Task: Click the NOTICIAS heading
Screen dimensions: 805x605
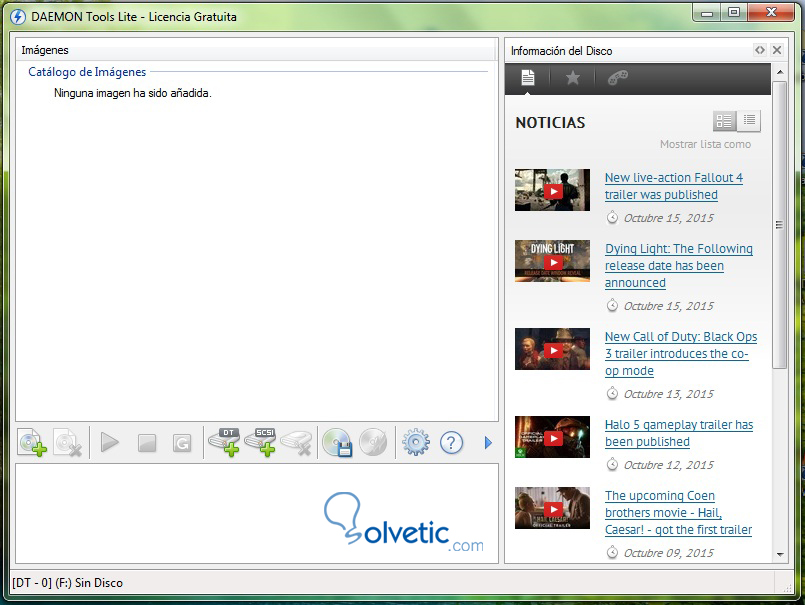Action: [550, 123]
